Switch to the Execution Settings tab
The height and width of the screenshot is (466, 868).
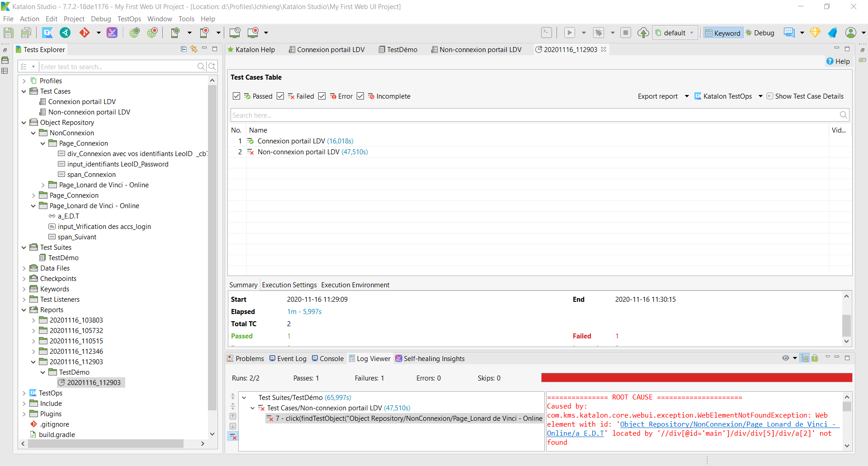point(289,285)
